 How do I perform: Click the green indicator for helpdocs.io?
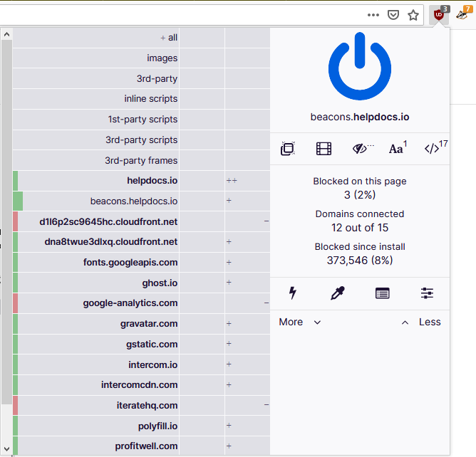pos(15,181)
